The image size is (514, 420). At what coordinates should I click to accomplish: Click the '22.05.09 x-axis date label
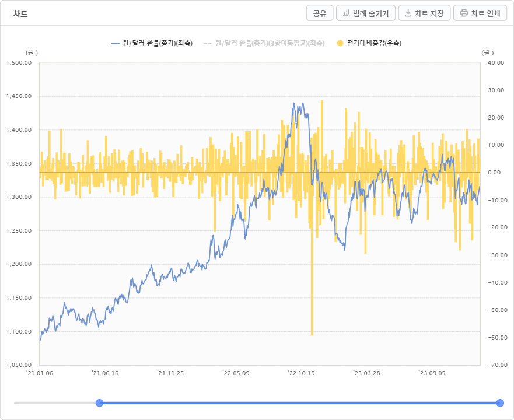pos(236,373)
